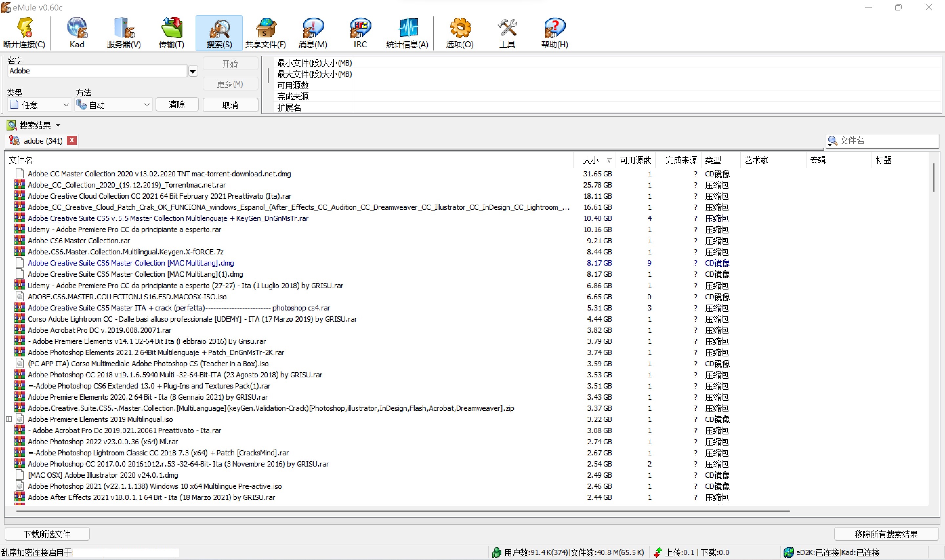945x560 pixels.
Task: Sort by type (类型) column header
Action: (721, 160)
